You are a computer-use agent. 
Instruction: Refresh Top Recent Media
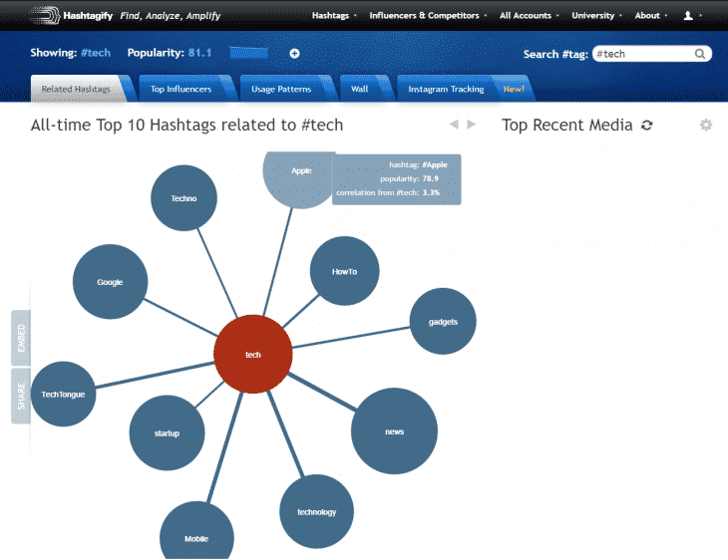click(647, 126)
